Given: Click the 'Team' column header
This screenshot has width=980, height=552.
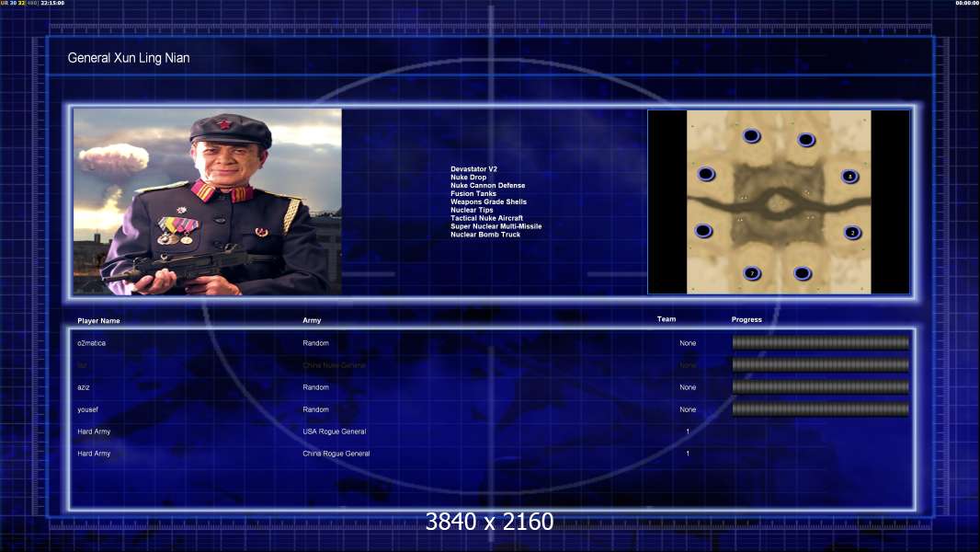Looking at the screenshot, I should (x=667, y=319).
